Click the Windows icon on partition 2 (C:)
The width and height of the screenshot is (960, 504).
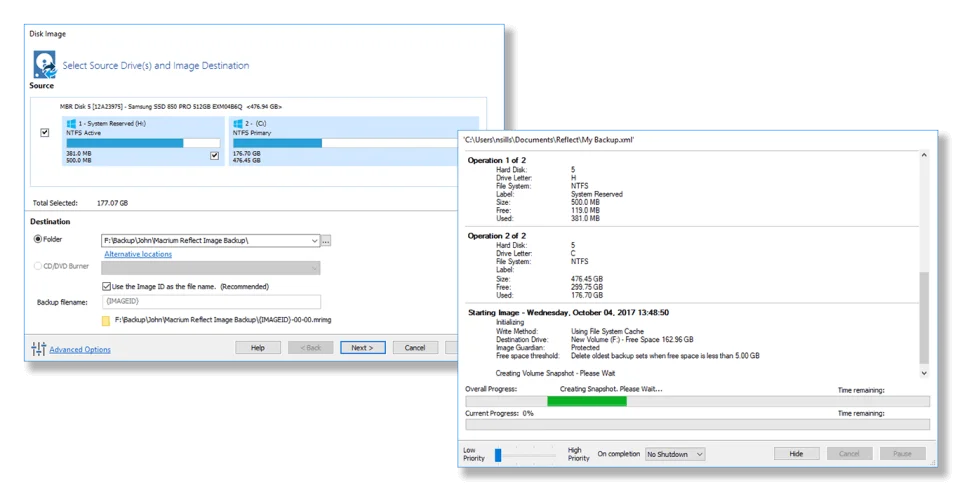(238, 124)
